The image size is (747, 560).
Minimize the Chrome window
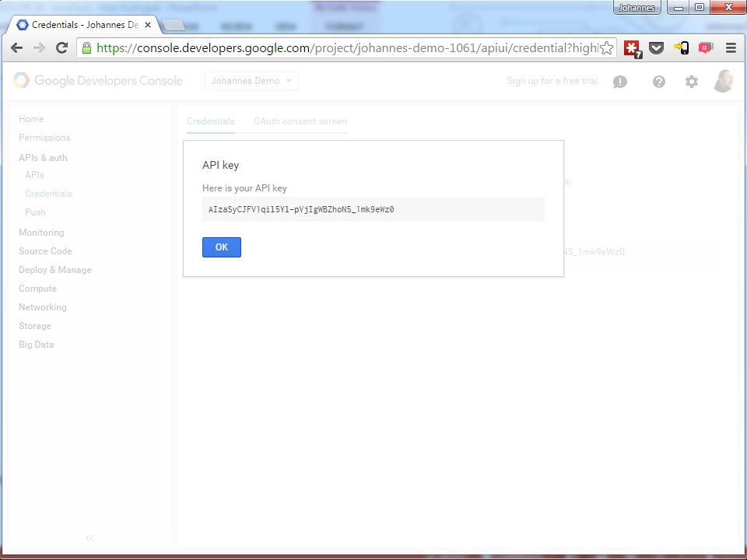coord(679,8)
